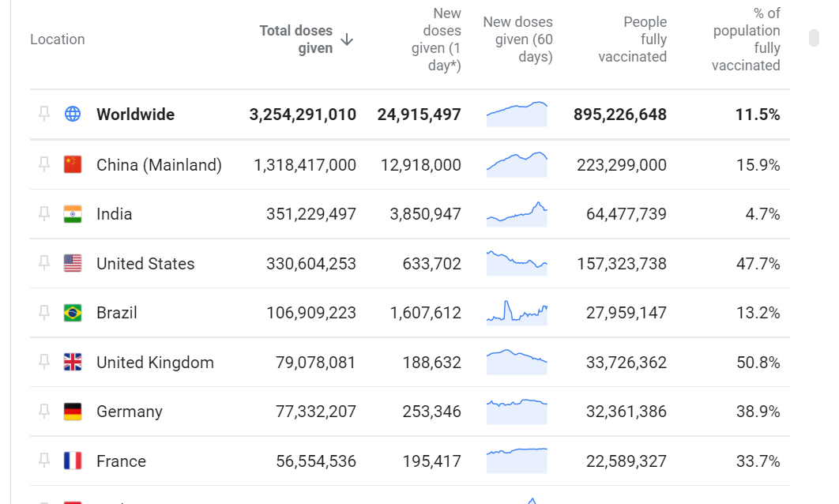Click the table's vertical scrollbar thumb
This screenshot has height=504, width=839.
tap(814, 38)
